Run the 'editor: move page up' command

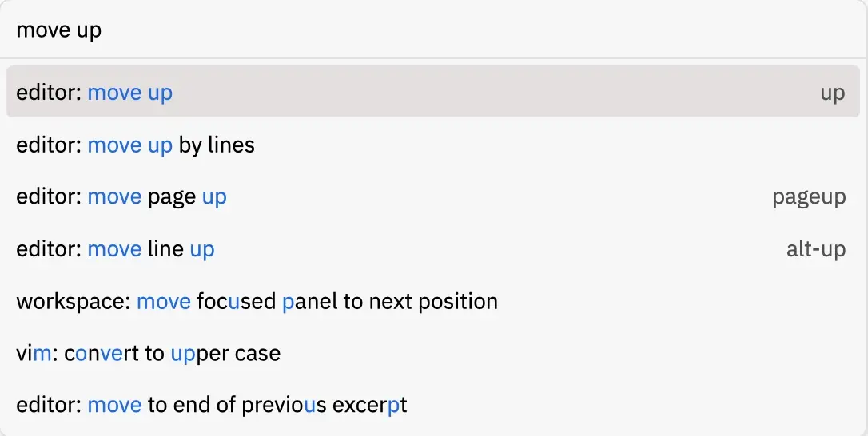pos(433,197)
